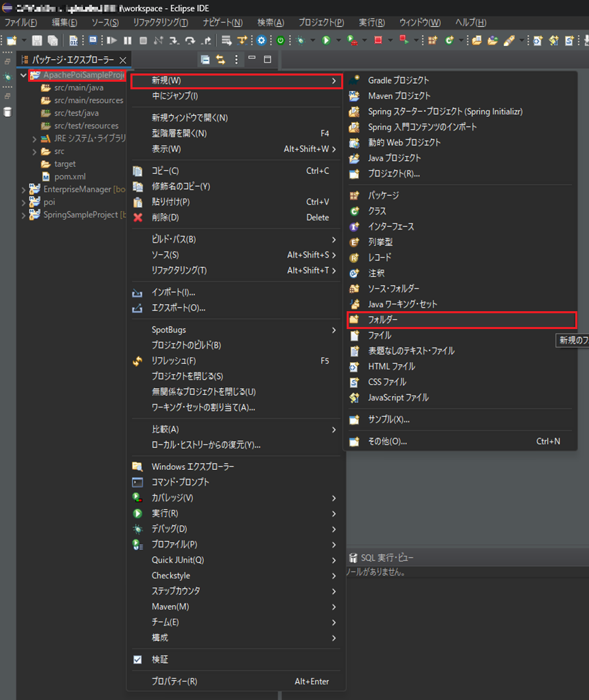Collapse all in Package Explorer toolbar
This screenshot has width=589, height=700.
[x=205, y=59]
